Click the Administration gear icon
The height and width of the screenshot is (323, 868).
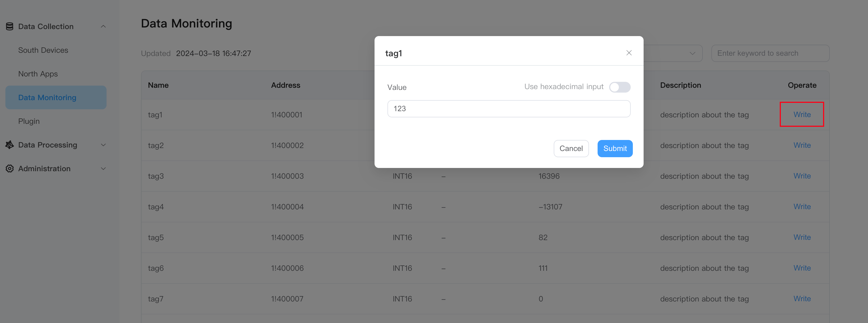(x=9, y=168)
